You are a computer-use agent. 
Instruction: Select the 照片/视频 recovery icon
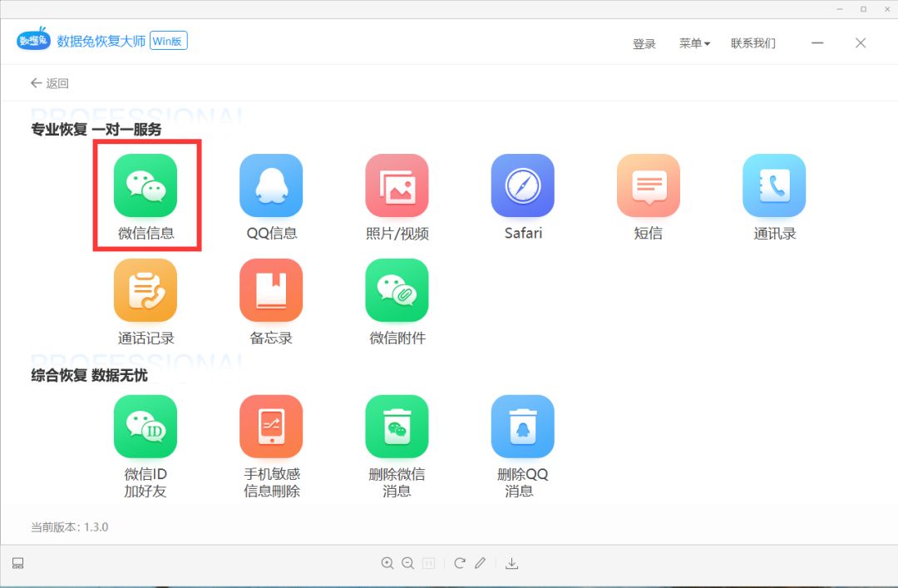click(397, 185)
